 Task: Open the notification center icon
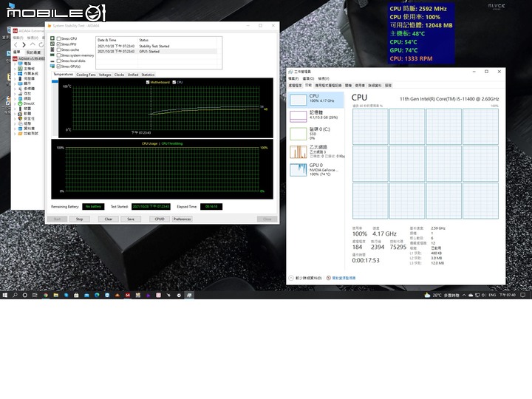point(523,295)
